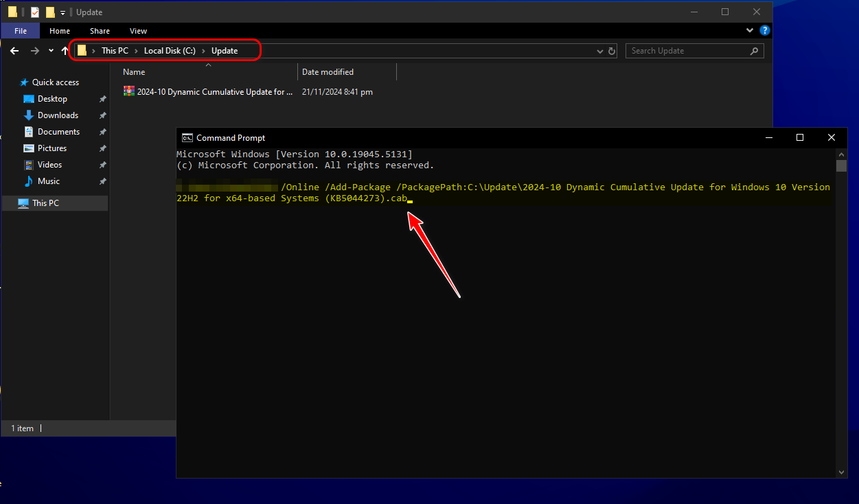
Task: Unpin Videos using its pin icon
Action: [x=102, y=165]
